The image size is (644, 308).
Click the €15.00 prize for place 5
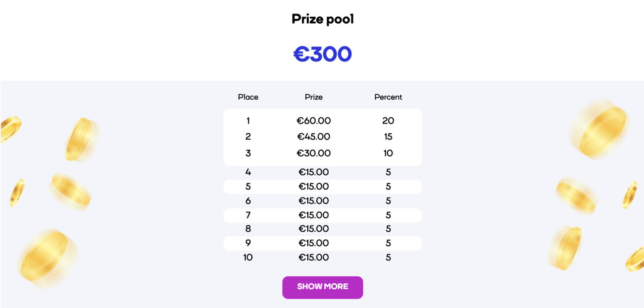pos(314,186)
